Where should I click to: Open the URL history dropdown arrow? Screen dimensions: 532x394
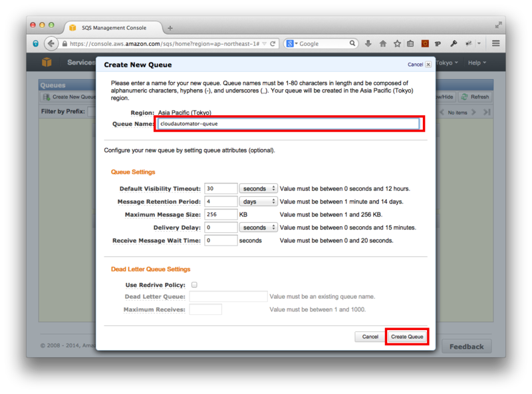[x=264, y=43]
